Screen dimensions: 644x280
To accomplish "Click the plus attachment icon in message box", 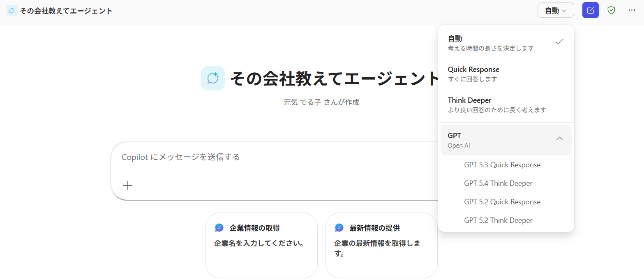I will (128, 185).
